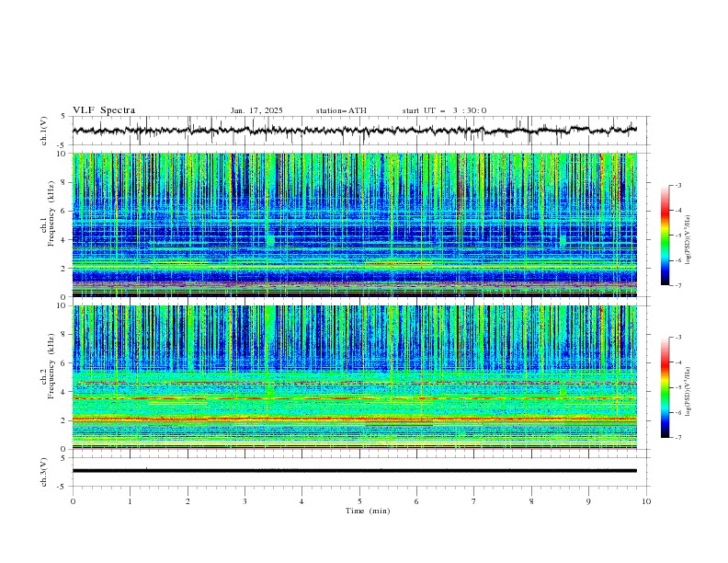
Task: Click the time axis tick label "9"
Action: coord(588,501)
